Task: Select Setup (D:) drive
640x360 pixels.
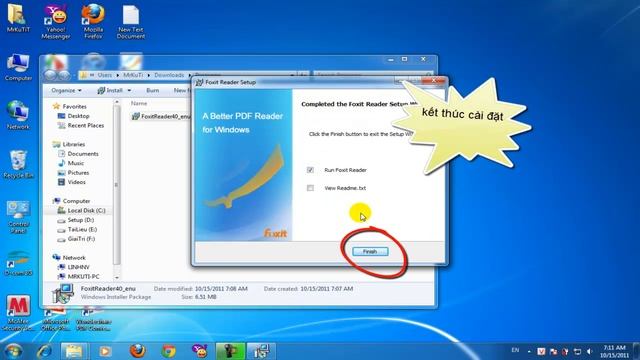Action: [80, 220]
